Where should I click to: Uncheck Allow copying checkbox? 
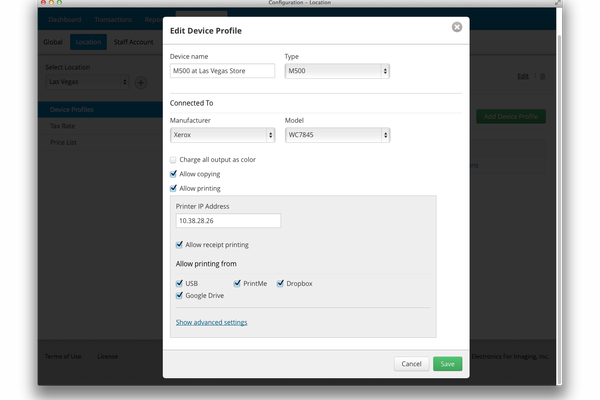coord(173,174)
